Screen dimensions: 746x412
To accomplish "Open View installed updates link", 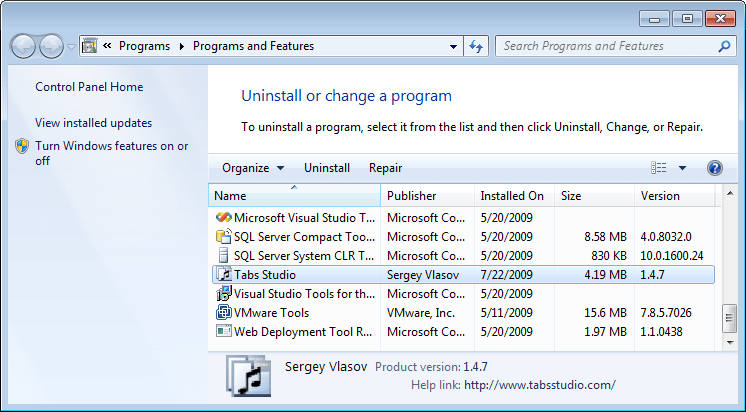I will click(93, 123).
